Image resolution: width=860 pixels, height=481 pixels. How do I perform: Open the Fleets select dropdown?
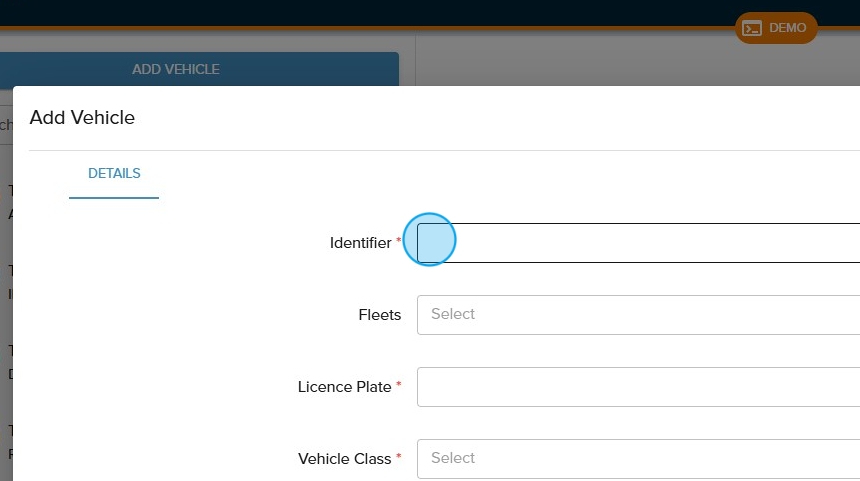(640, 314)
